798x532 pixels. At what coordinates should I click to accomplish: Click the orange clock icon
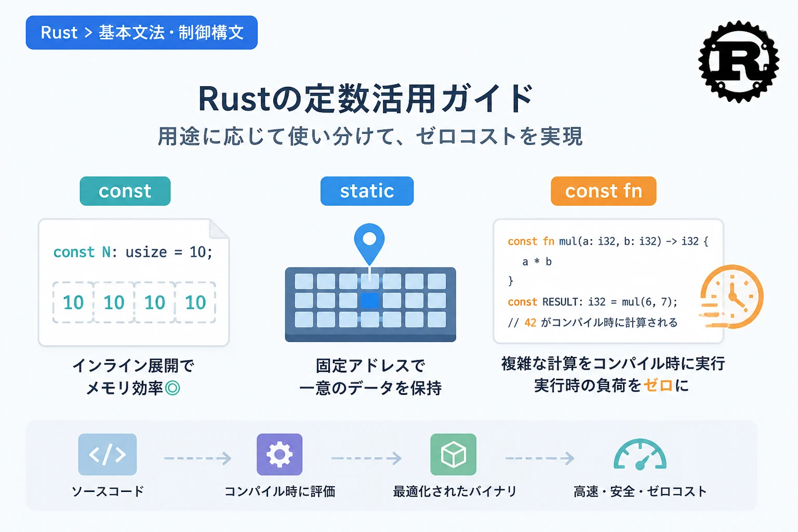click(731, 297)
